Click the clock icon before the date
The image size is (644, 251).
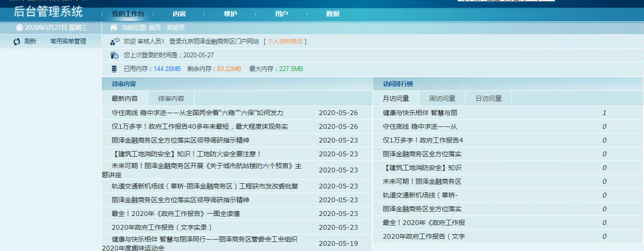coord(19,28)
